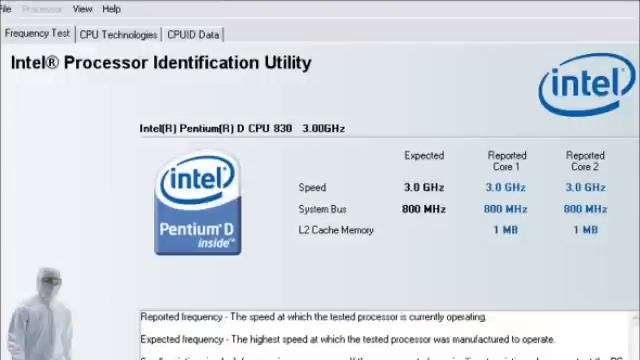Click the L2 Cache Memory label
This screenshot has width=640, height=360.
336,230
